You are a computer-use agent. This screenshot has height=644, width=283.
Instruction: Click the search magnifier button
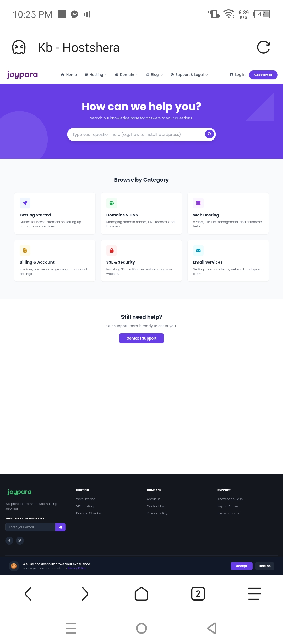point(209,134)
